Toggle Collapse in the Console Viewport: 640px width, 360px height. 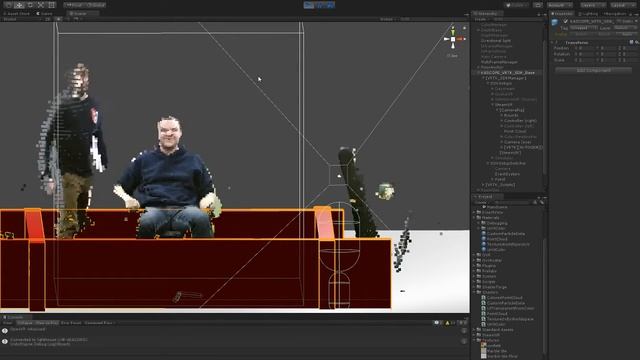pyautogui.click(x=24, y=323)
